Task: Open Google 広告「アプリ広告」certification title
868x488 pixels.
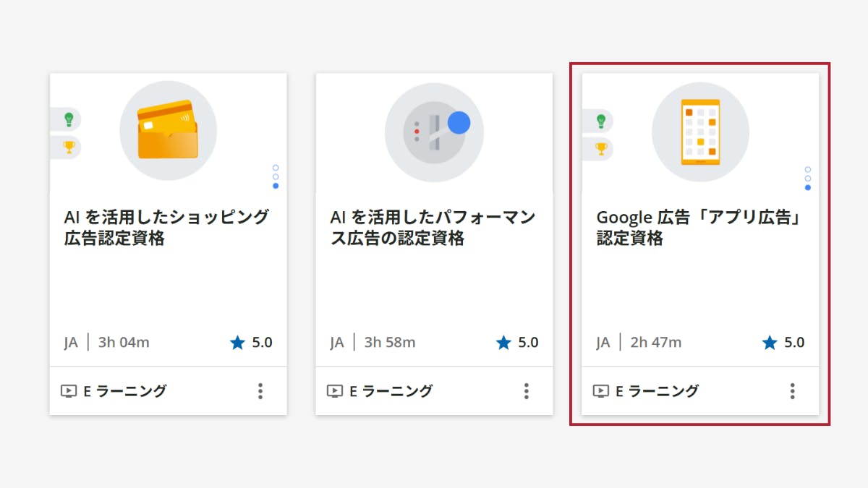Action: (700, 227)
